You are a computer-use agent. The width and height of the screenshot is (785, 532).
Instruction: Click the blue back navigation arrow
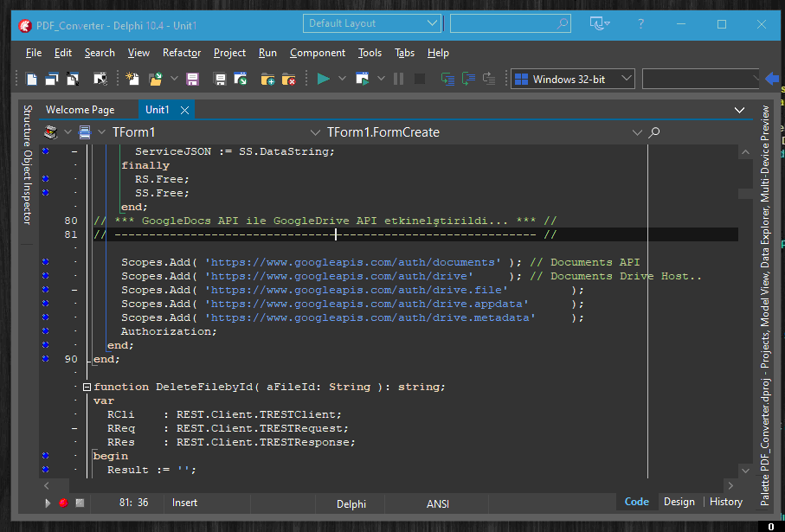772,79
